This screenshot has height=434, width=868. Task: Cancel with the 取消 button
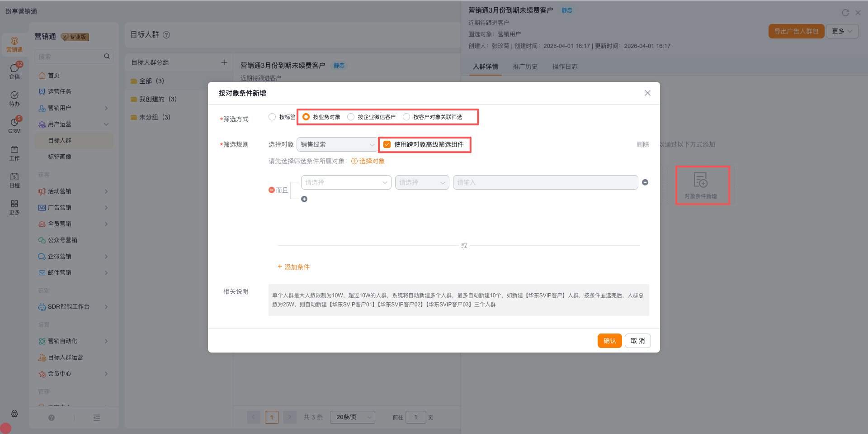(x=637, y=341)
